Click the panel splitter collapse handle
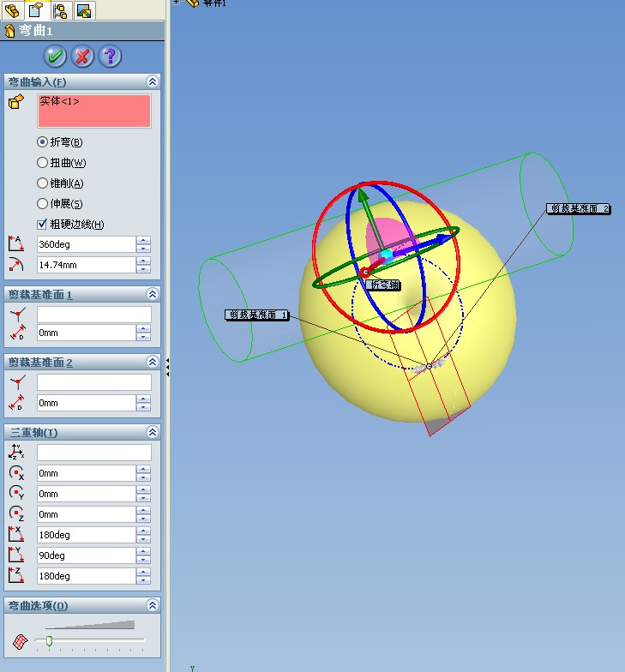 pyautogui.click(x=167, y=367)
